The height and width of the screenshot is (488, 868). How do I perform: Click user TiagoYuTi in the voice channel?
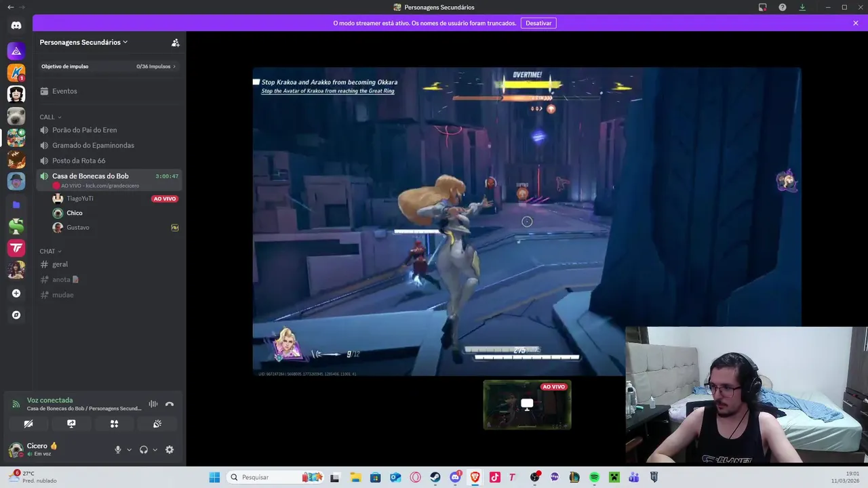(80, 199)
